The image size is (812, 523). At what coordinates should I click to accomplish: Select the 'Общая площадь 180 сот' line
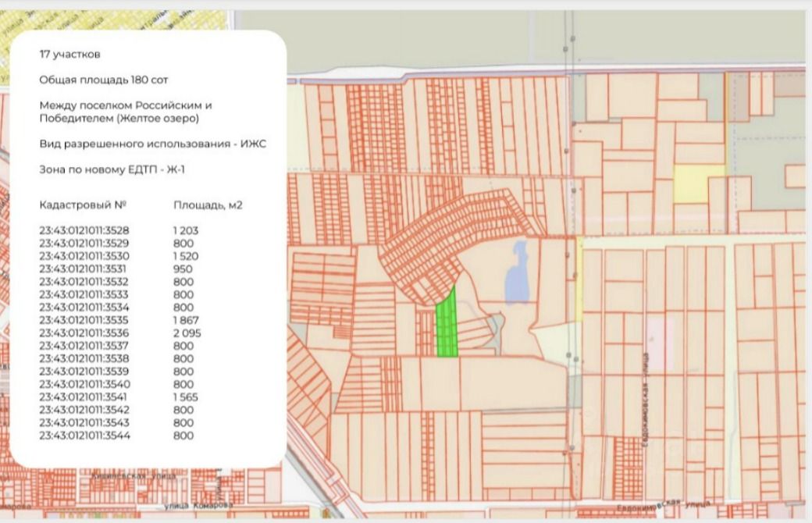coord(104,80)
